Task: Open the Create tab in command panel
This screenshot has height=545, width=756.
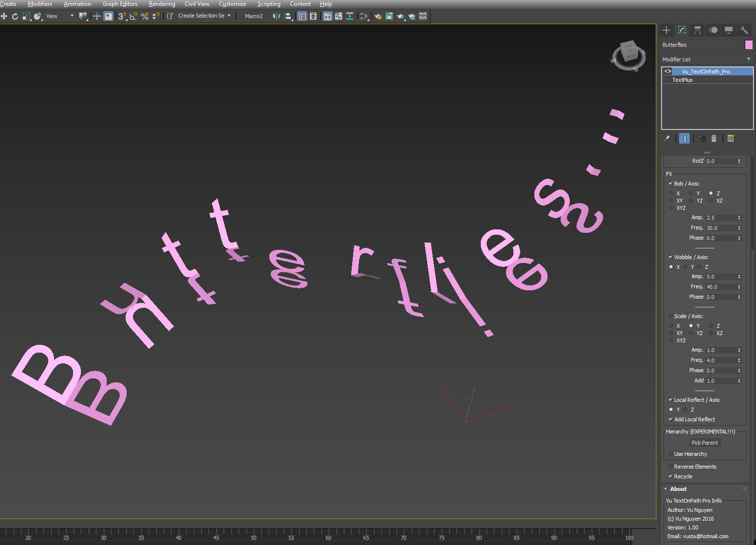Action: (x=666, y=30)
